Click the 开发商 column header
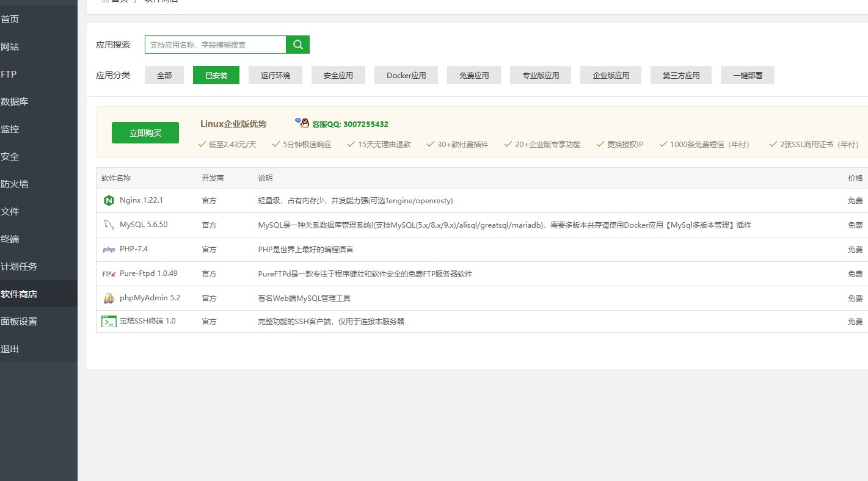868x481 pixels. click(x=213, y=178)
